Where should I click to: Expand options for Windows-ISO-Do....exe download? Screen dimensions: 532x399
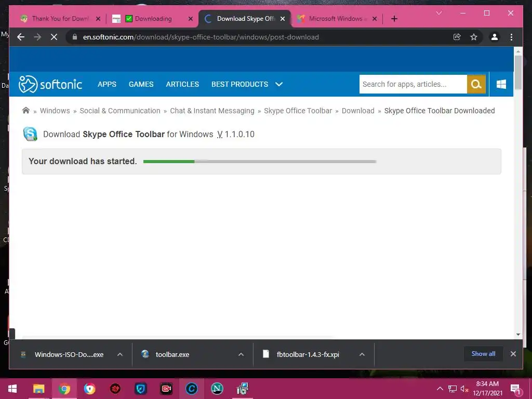point(120,354)
